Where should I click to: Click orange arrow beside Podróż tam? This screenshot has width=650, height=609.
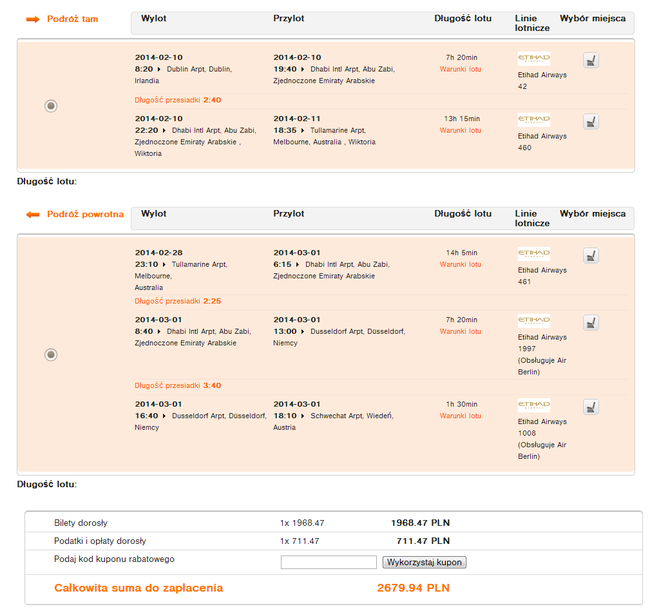tap(33, 19)
